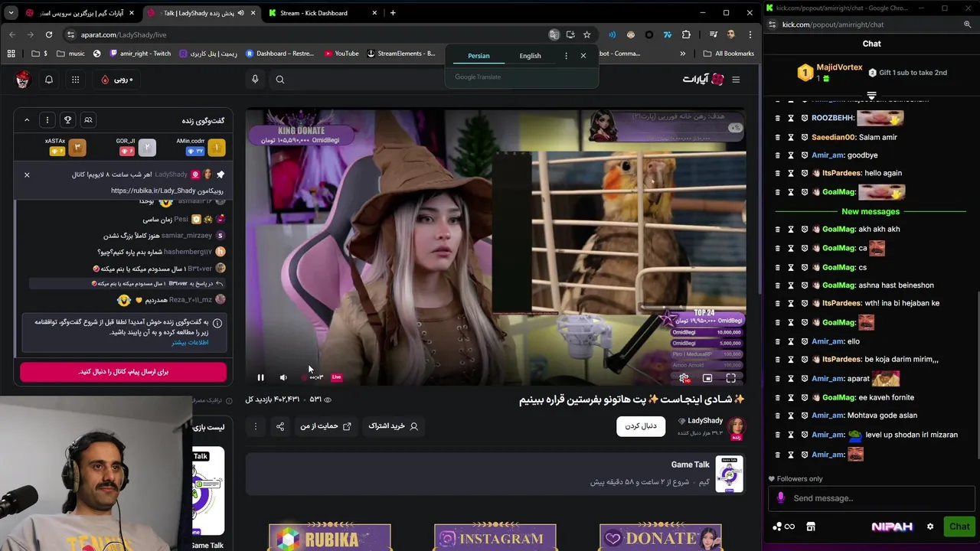Image resolution: width=980 pixels, height=551 pixels.
Task: Open Chrome extensions puzzle icon
Action: pos(686,34)
